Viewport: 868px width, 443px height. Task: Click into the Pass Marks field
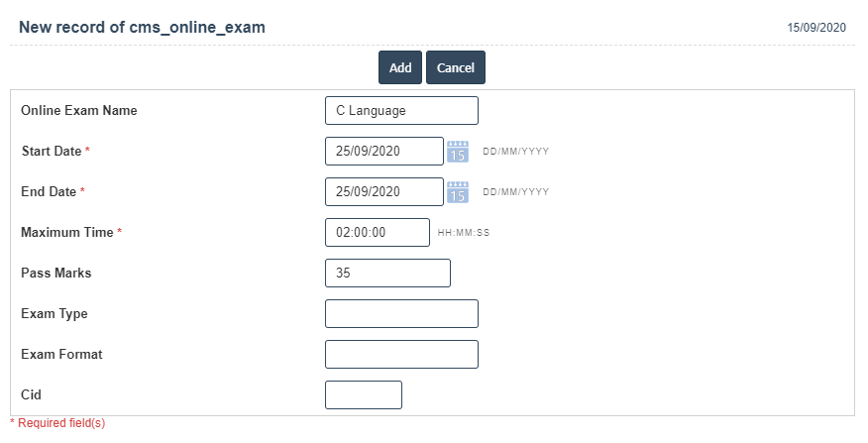pyautogui.click(x=387, y=273)
